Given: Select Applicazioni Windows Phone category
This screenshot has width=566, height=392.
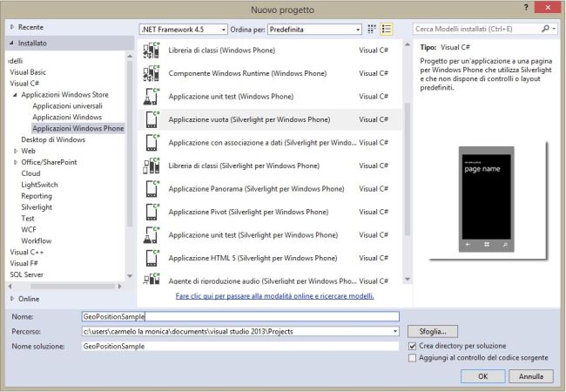Looking at the screenshot, I should [78, 129].
